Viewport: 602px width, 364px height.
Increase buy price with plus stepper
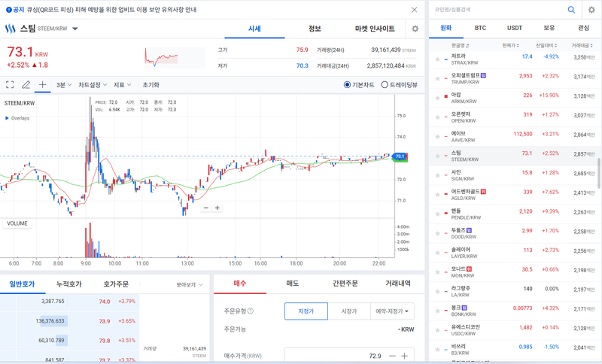point(404,356)
